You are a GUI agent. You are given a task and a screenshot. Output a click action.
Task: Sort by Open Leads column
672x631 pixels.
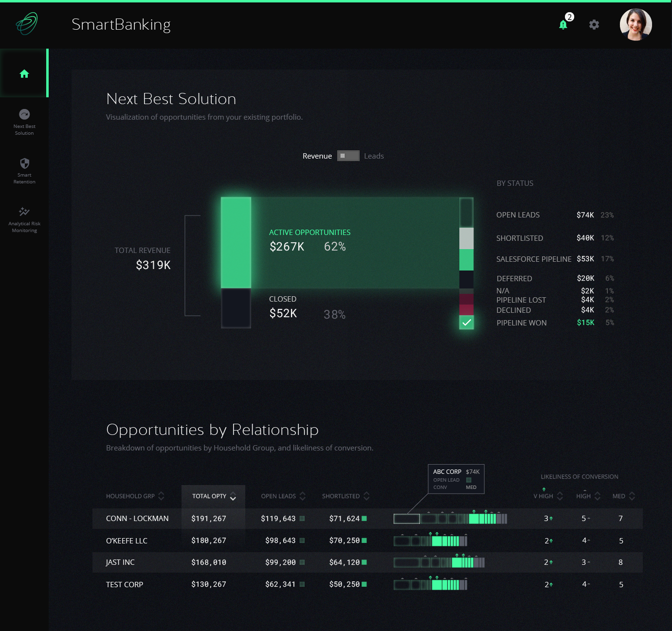283,496
